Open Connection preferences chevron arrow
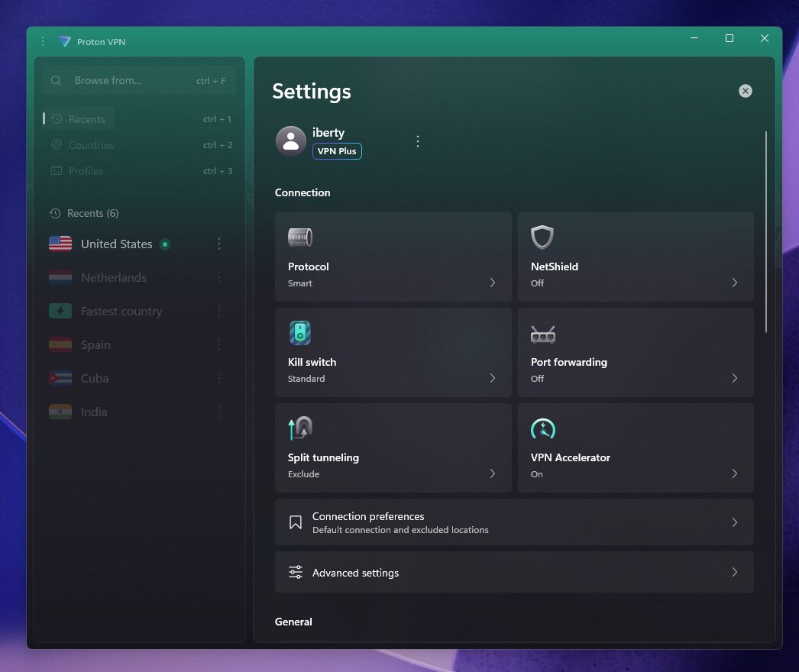 (x=734, y=522)
